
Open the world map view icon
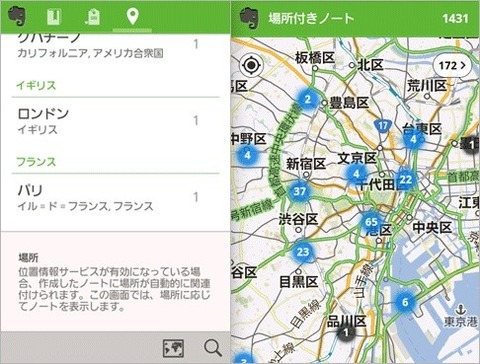[x=173, y=348]
